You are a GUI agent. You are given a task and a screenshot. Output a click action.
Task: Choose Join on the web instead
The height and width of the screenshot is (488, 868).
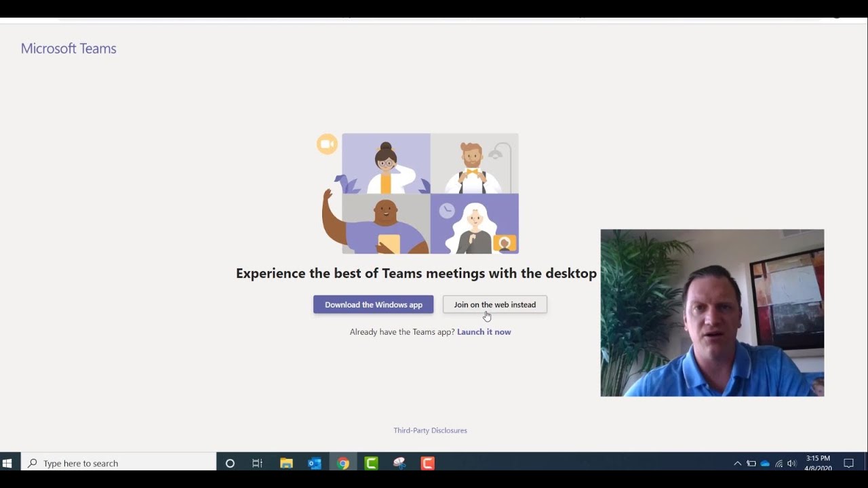(494, 304)
